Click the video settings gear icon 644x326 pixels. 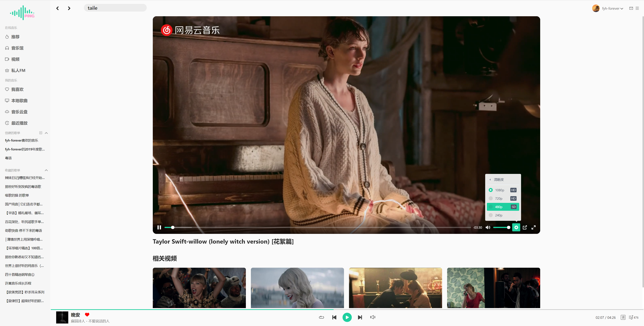tap(516, 227)
